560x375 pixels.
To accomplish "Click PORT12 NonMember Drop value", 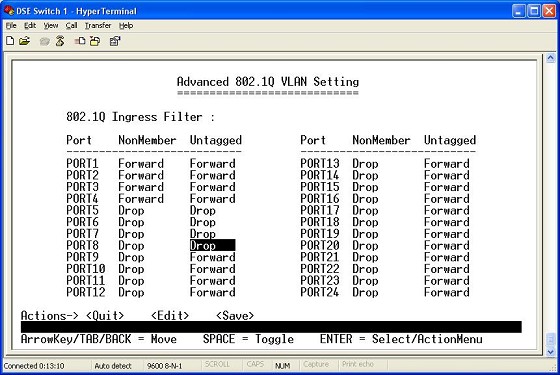I will (131, 292).
